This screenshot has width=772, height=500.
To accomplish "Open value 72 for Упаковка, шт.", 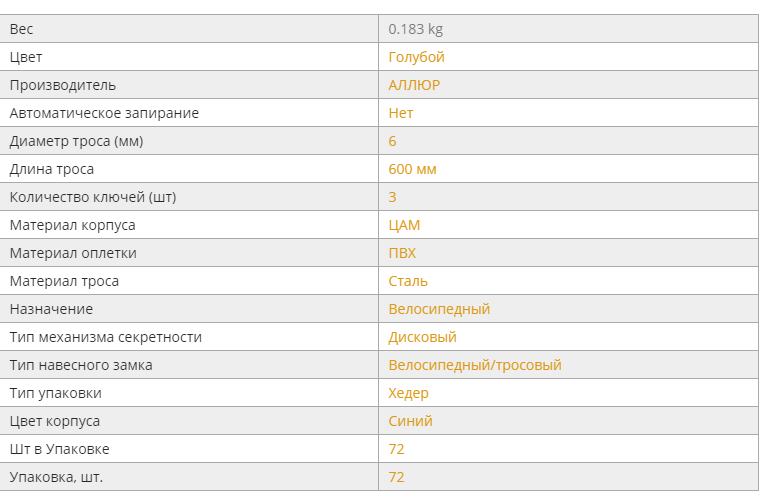I will point(396,477).
